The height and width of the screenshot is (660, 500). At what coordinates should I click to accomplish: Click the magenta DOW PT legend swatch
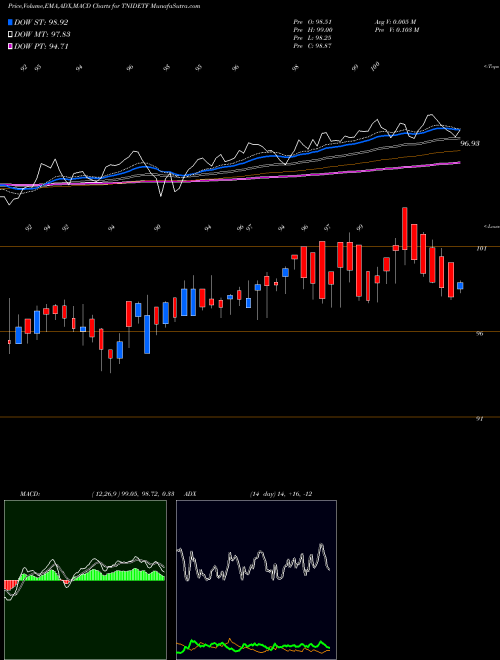click(10, 46)
